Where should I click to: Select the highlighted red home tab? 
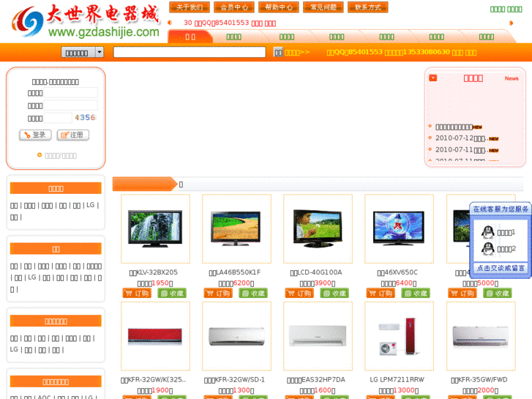click(x=190, y=37)
